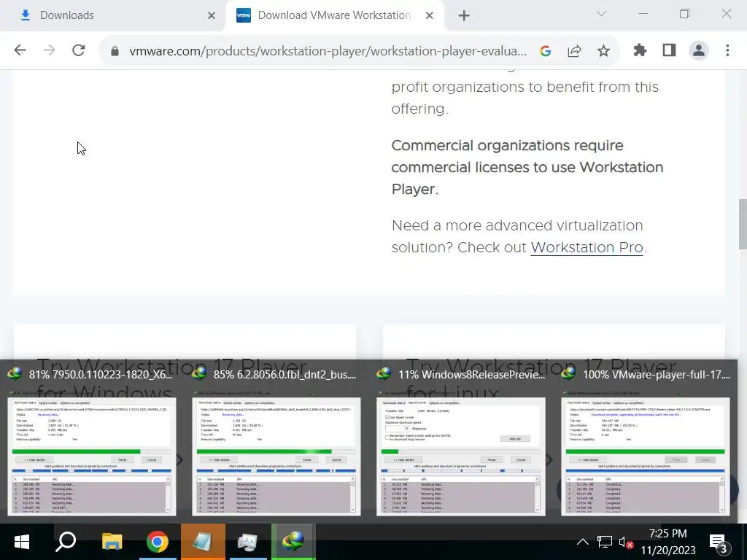The image size is (747, 560).
Task: Close the Downloads tab
Action: point(212,16)
